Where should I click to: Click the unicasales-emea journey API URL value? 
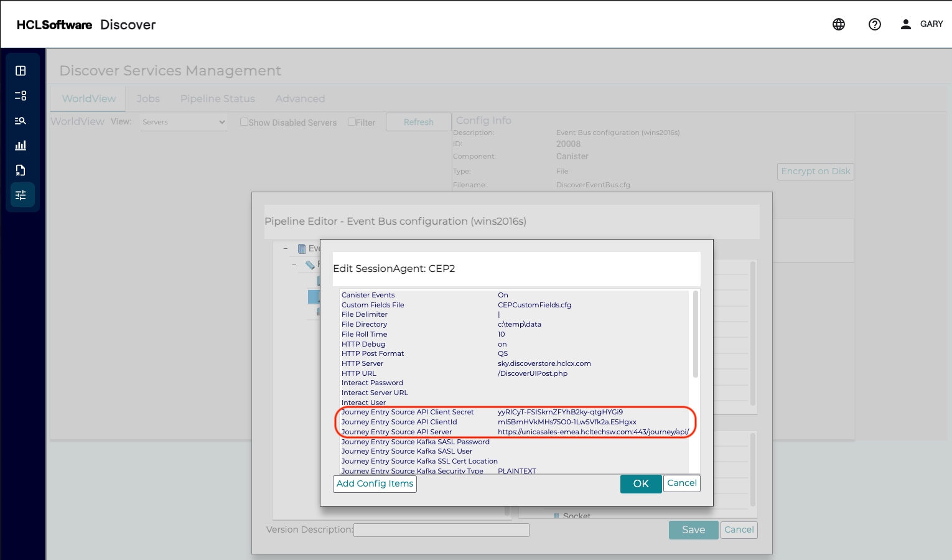tap(593, 432)
